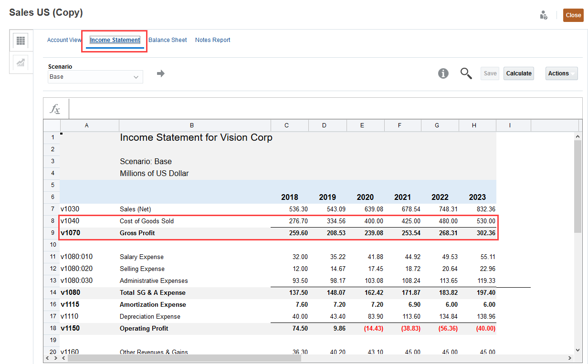Switch to the Balance Sheet tab
This screenshot has width=588, height=364.
click(x=168, y=40)
